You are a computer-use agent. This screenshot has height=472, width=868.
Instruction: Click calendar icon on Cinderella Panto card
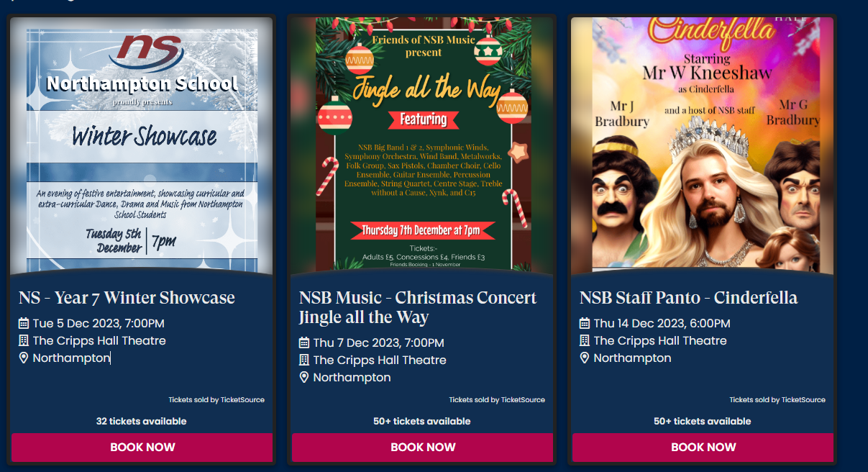click(x=585, y=324)
